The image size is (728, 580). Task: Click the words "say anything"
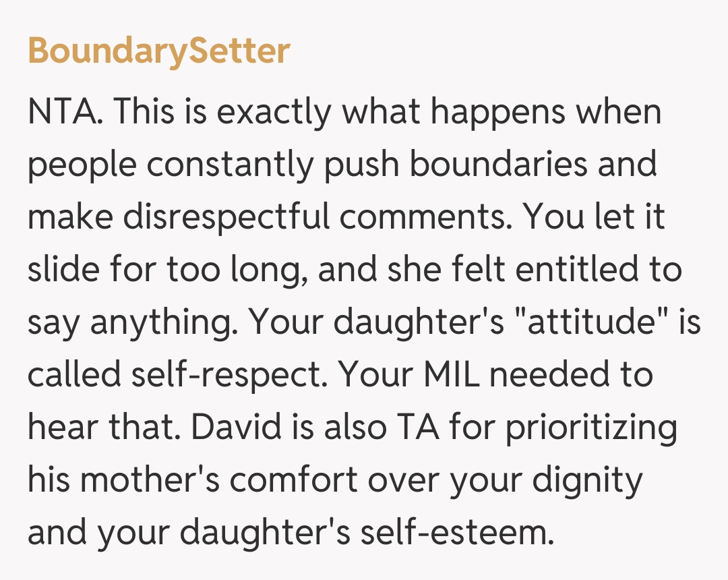(x=130, y=322)
